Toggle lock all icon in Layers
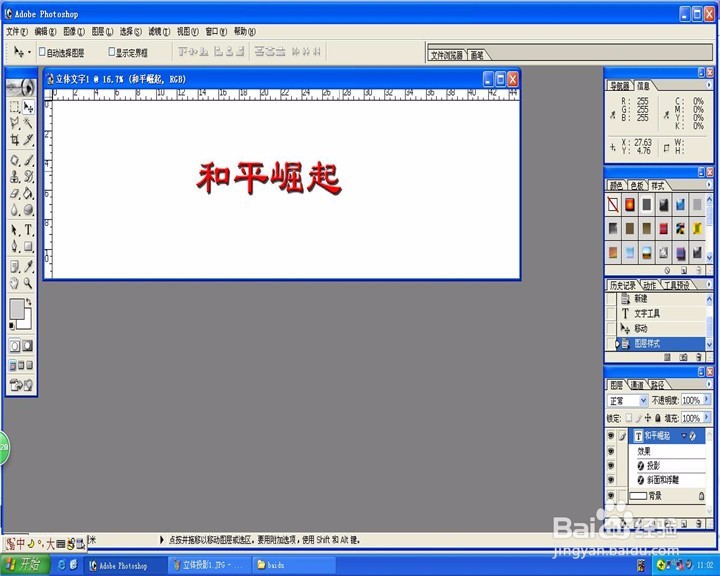This screenshot has width=720, height=576. (658, 418)
